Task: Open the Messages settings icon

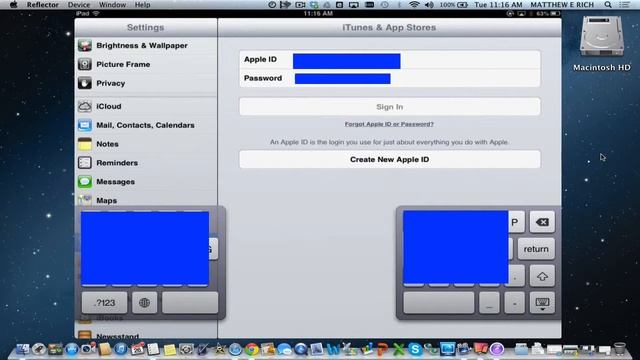Action: (x=85, y=181)
